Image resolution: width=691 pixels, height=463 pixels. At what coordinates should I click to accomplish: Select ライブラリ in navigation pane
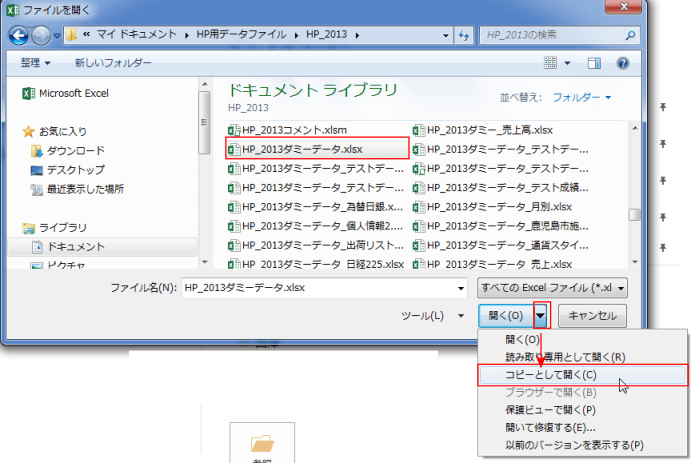tap(55, 228)
